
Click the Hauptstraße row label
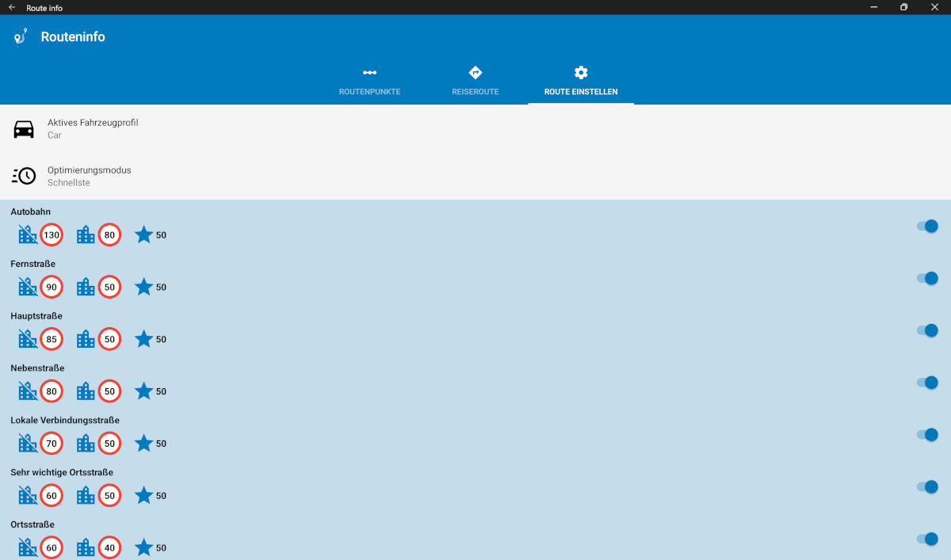(x=36, y=316)
